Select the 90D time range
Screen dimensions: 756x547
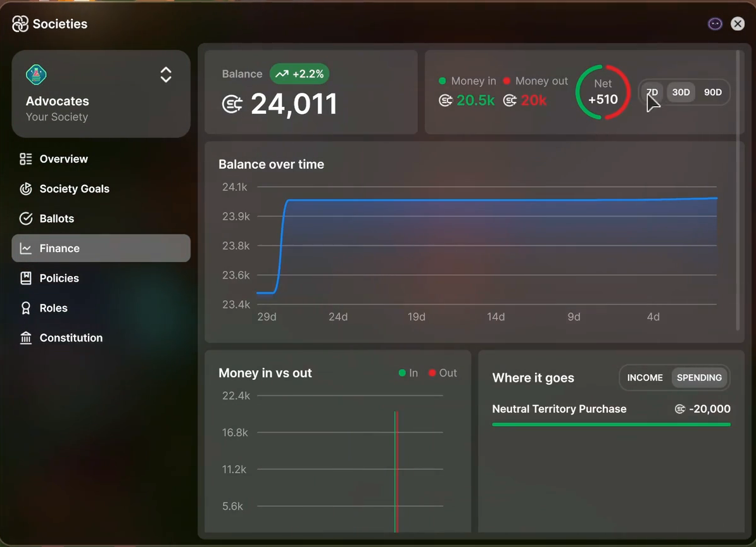point(712,92)
